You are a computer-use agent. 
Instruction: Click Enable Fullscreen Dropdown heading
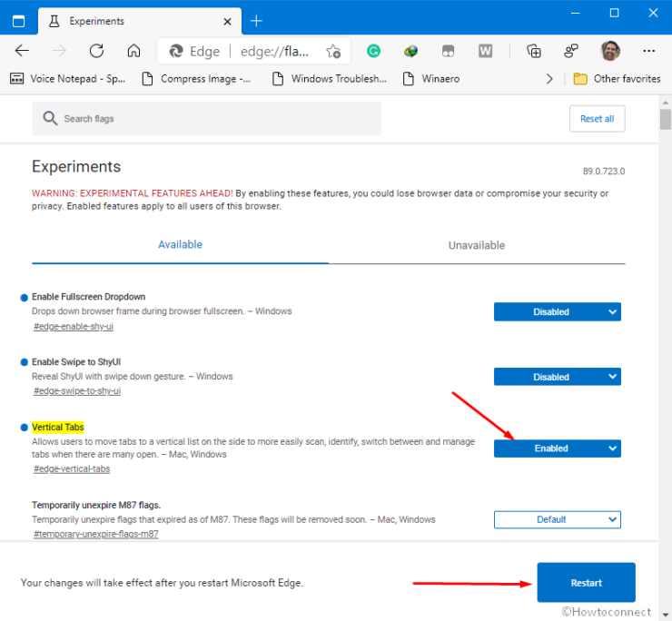88,297
